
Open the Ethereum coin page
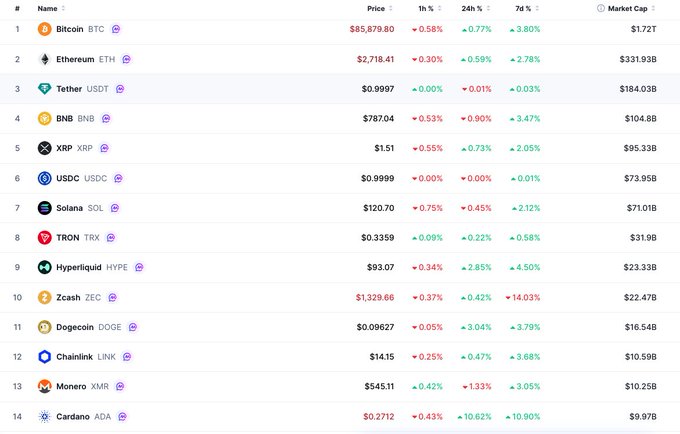tap(75, 59)
